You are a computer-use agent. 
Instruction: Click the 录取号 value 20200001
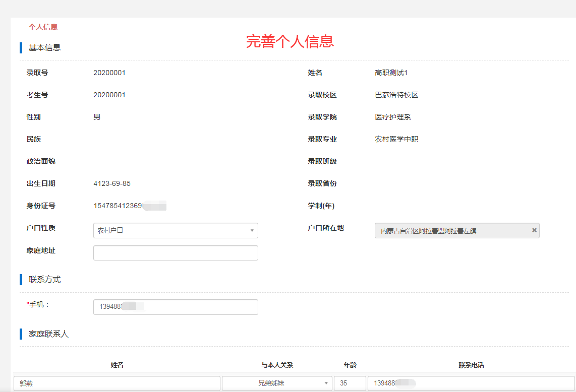(109, 73)
